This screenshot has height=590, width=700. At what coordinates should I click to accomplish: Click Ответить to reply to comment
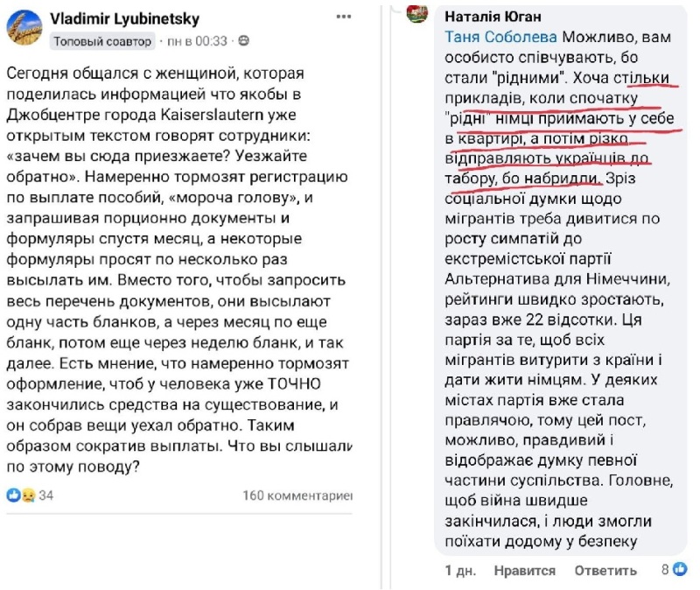605,570
